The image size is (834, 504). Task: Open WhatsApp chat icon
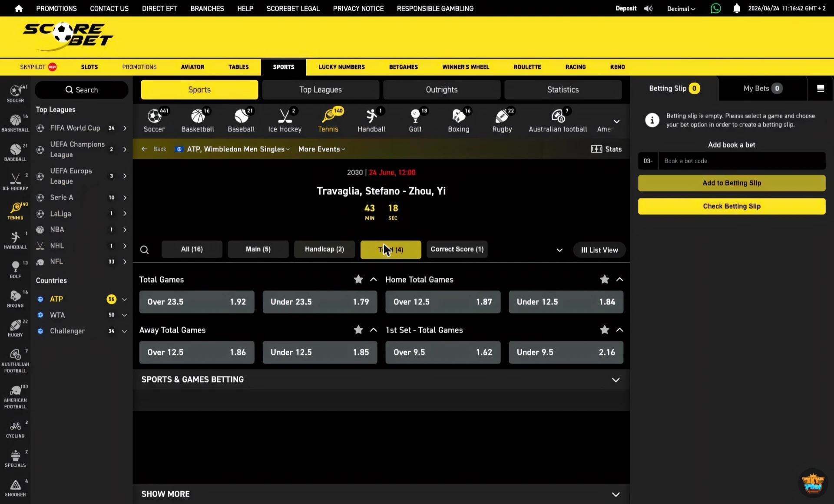click(715, 8)
